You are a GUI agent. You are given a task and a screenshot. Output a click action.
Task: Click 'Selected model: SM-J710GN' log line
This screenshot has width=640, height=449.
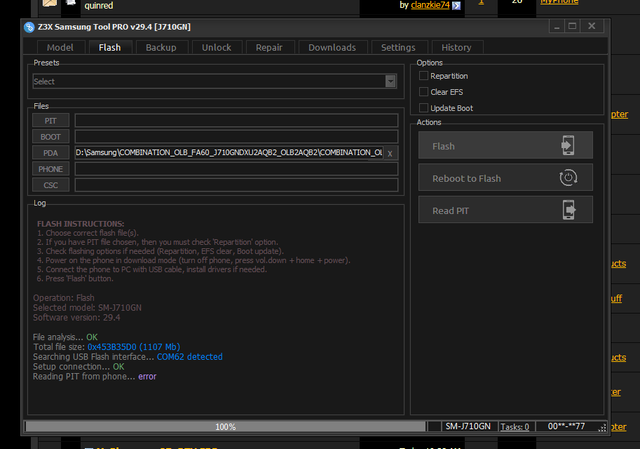click(x=87, y=308)
